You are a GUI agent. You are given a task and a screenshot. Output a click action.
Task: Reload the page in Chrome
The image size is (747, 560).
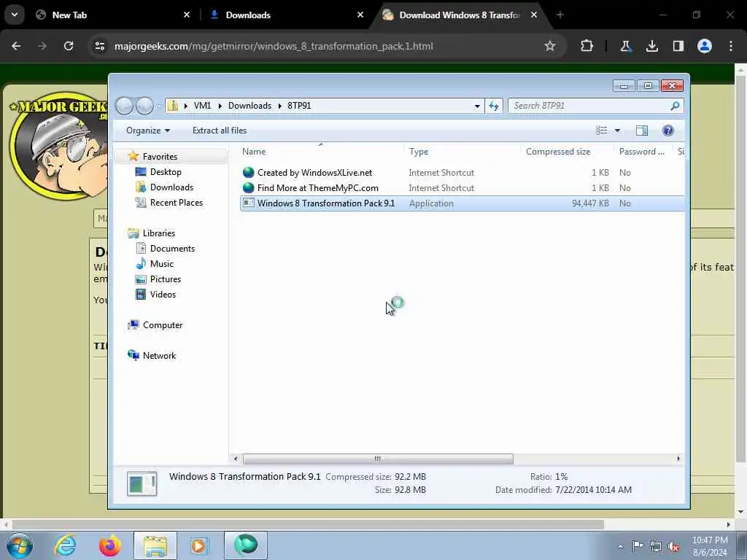pos(69,46)
